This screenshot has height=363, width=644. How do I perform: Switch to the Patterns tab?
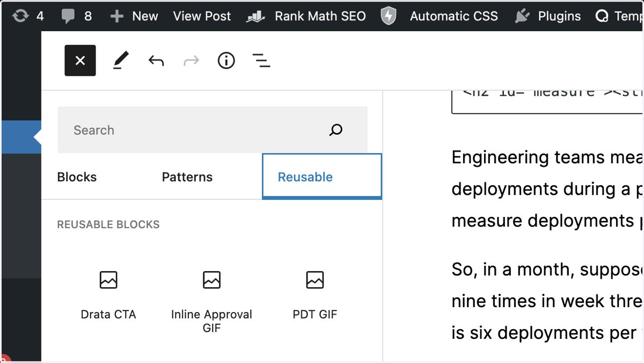click(187, 177)
